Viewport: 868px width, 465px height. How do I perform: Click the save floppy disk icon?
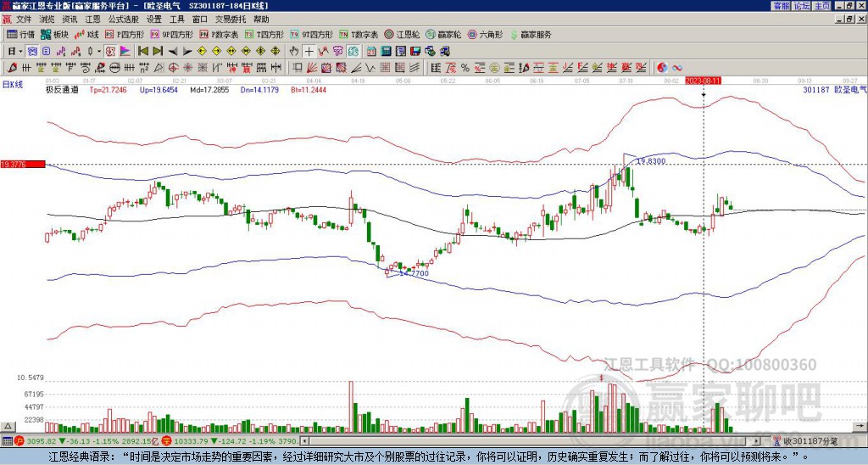click(x=415, y=51)
